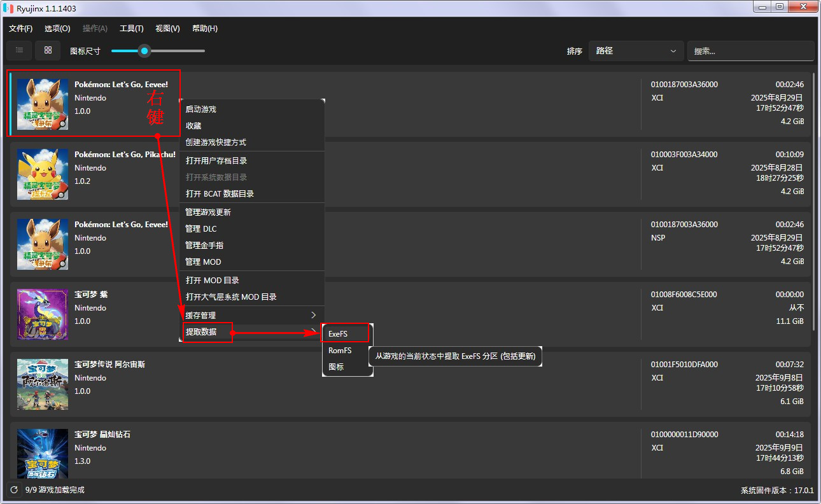Select the 宝可梦 紫 game cover art
The height and width of the screenshot is (504, 821).
(43, 314)
